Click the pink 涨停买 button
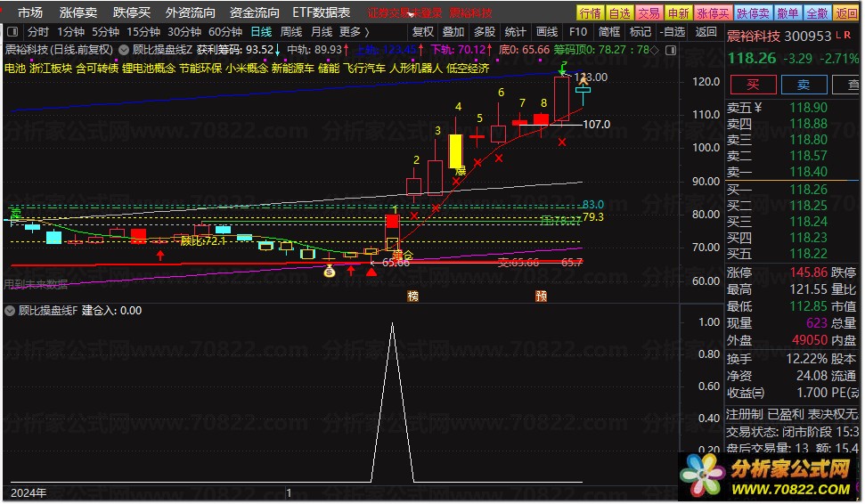Viewport: 865px width, 504px height. 714,12
